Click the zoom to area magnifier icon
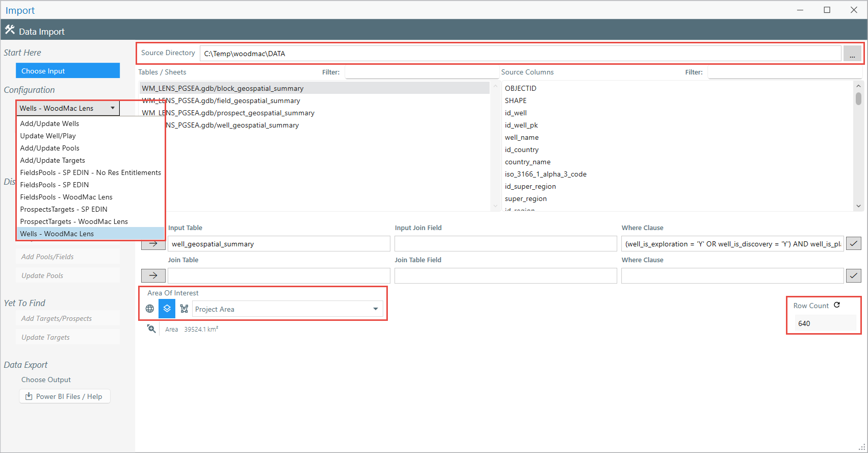868x453 pixels. tap(151, 329)
